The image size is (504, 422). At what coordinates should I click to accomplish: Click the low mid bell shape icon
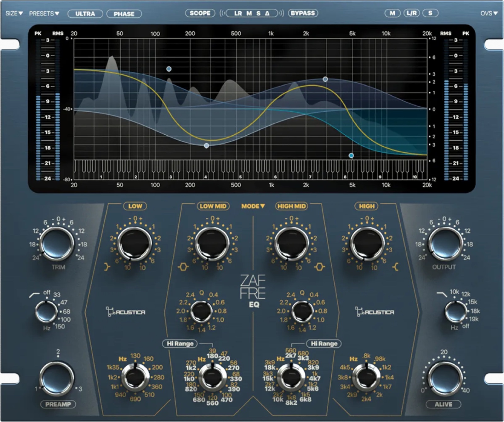[x=183, y=267]
